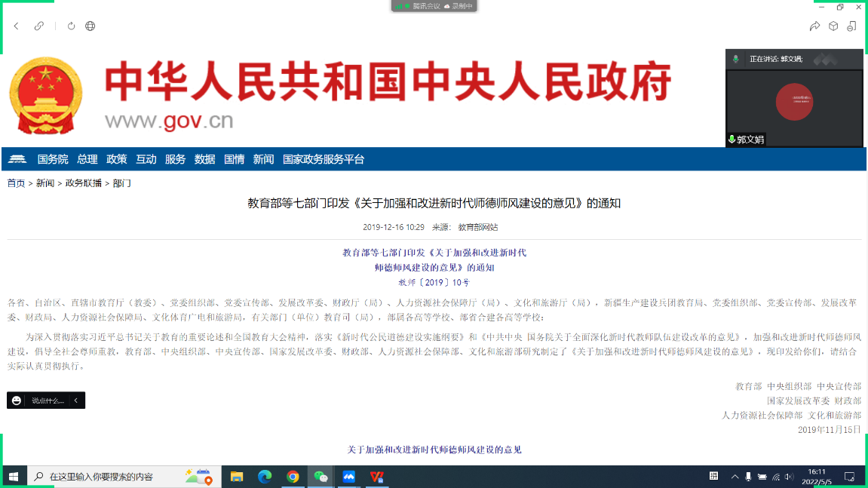This screenshot has width=868, height=488.
Task: Type in the 说点什么 chat input
Action: tap(48, 401)
